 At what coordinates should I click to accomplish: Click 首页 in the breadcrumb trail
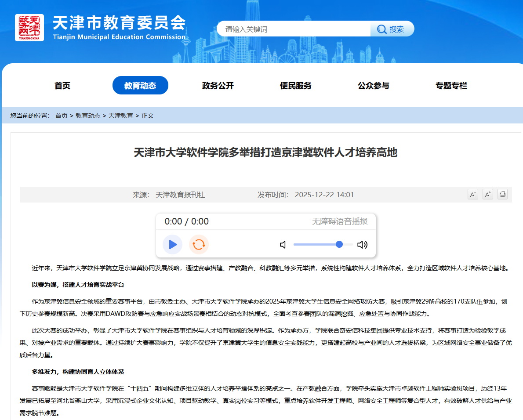[61, 116]
